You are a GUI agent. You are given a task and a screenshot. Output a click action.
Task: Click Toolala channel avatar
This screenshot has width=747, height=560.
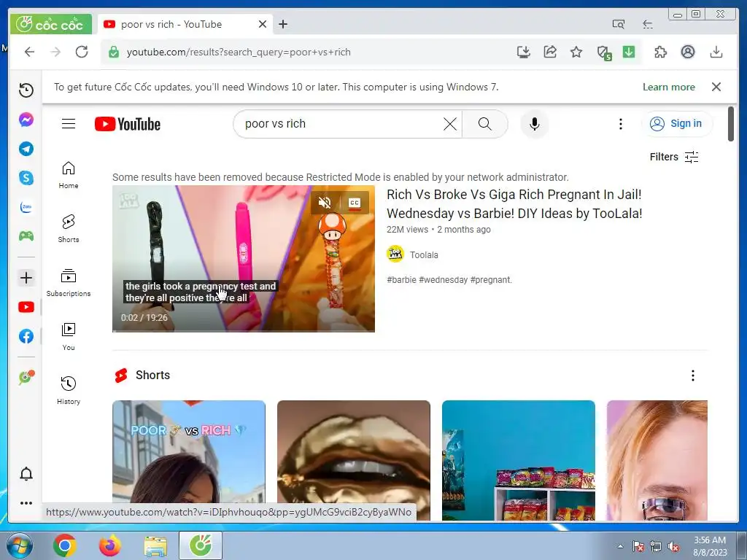[x=395, y=254]
